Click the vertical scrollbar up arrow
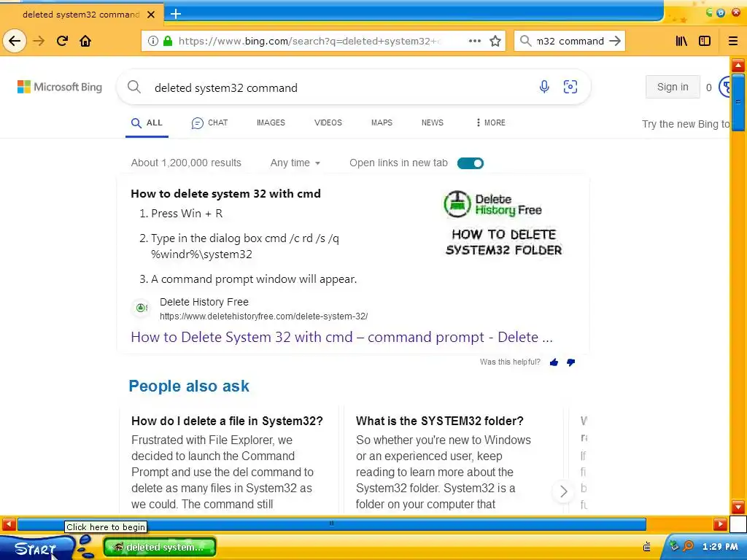 pyautogui.click(x=738, y=65)
